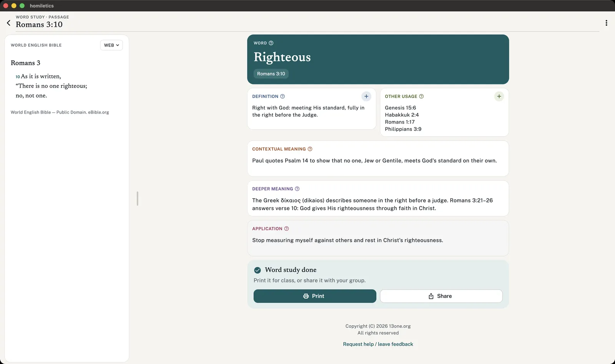The height and width of the screenshot is (364, 615).
Task: Click the World English Bible public domain credit
Action: point(60,113)
